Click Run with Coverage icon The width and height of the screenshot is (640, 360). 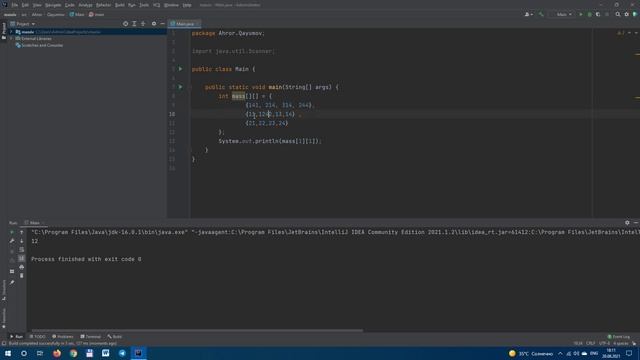tap(598, 14)
